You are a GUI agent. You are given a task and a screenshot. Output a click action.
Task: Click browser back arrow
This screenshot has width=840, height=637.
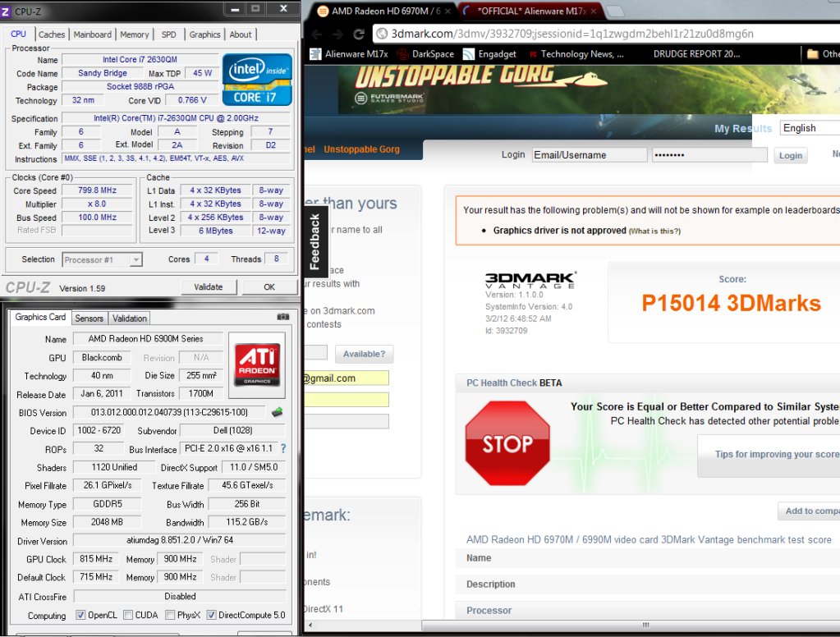click(x=317, y=34)
